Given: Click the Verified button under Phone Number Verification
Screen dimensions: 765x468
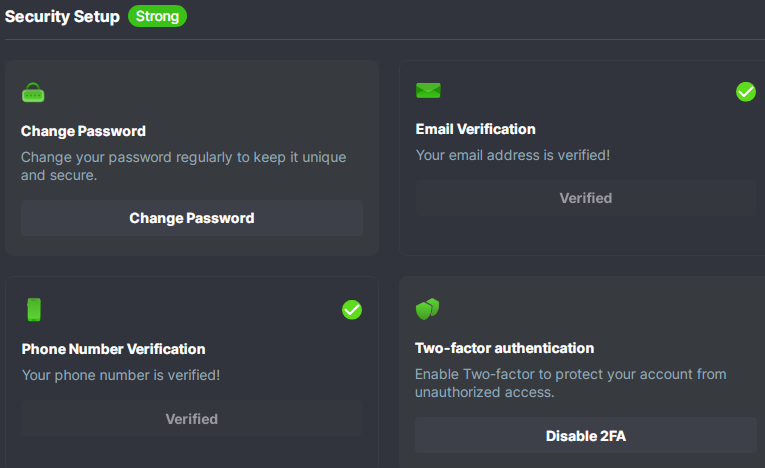Looking at the screenshot, I should [191, 418].
